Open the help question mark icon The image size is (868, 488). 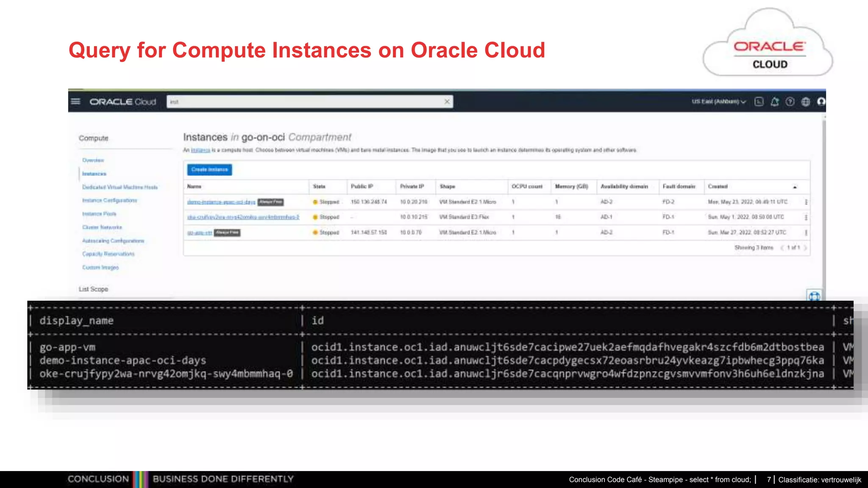(x=790, y=102)
